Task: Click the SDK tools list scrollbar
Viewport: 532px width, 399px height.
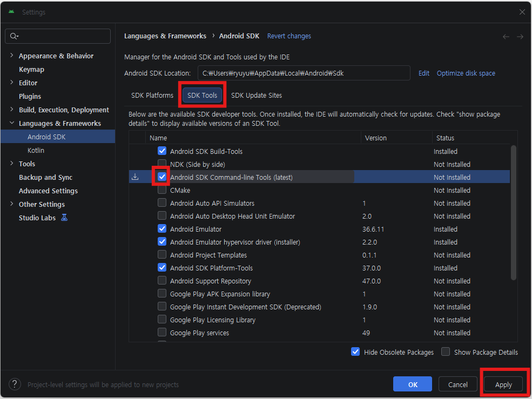Action: pos(513,212)
